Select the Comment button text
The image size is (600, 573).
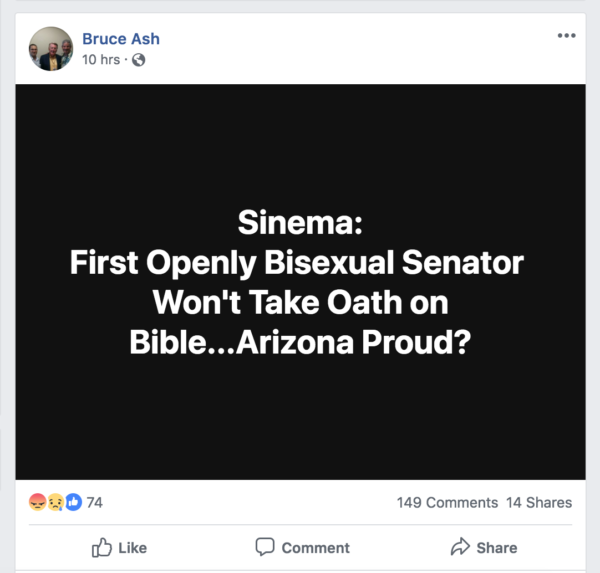[x=316, y=548]
